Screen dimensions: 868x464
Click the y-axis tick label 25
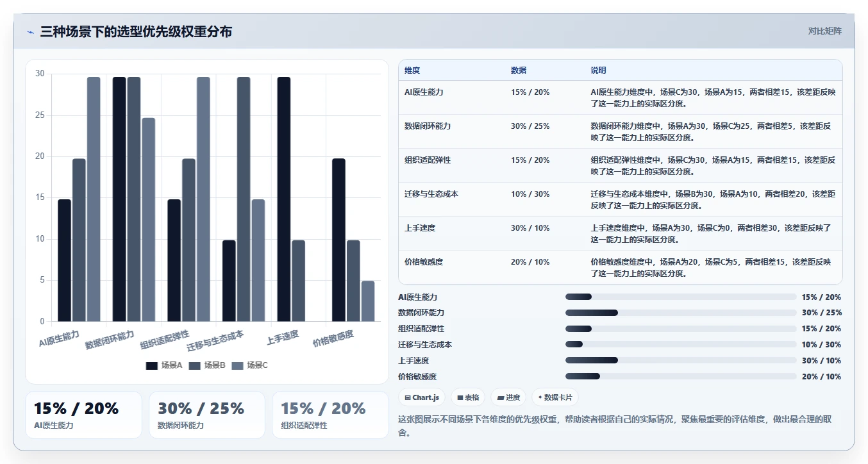(x=40, y=115)
